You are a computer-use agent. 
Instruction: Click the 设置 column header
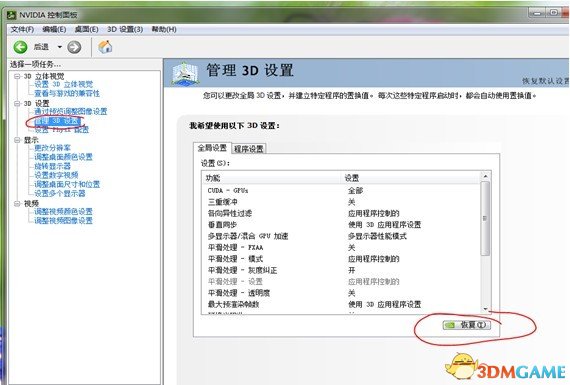(x=411, y=178)
